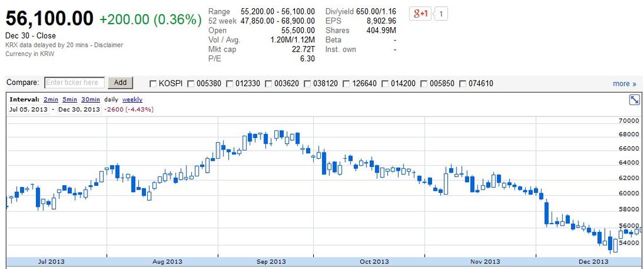Click the Vol / Avg. value 1.20M/1.12M
Viewport: 644px width, 269px height.
tap(292, 40)
